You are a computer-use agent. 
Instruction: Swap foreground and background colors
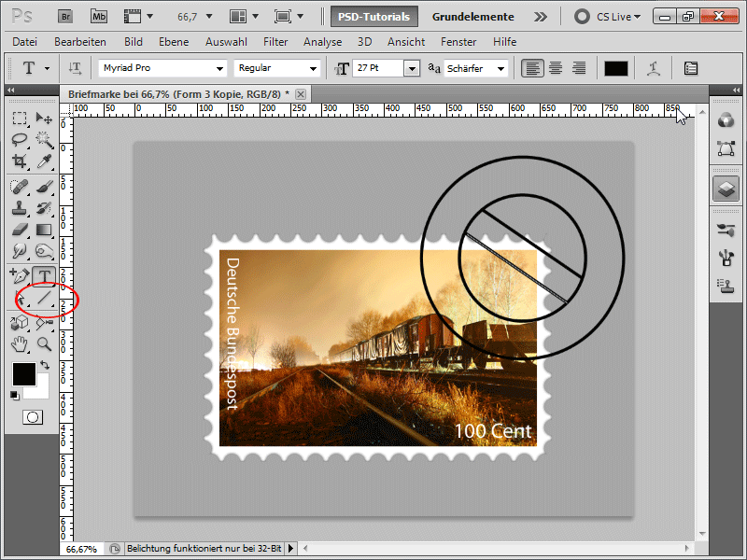coord(45,365)
